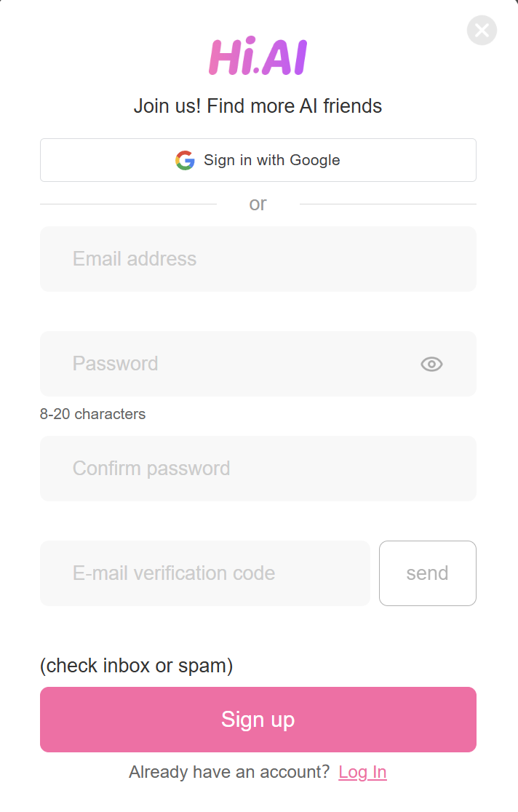The width and height of the screenshot is (518, 812).
Task: Open the Log In link
Action: pyautogui.click(x=362, y=772)
